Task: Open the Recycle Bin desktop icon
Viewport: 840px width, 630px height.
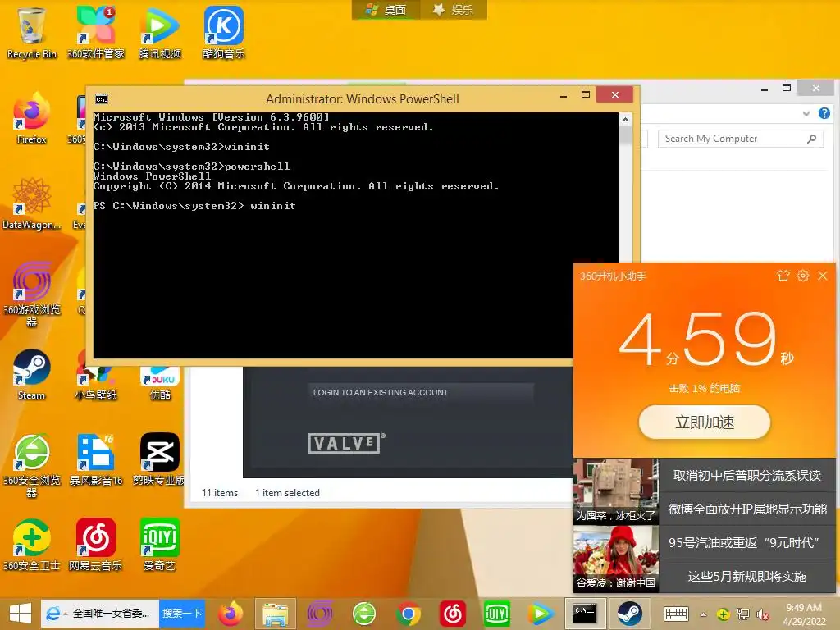Action: point(32,33)
